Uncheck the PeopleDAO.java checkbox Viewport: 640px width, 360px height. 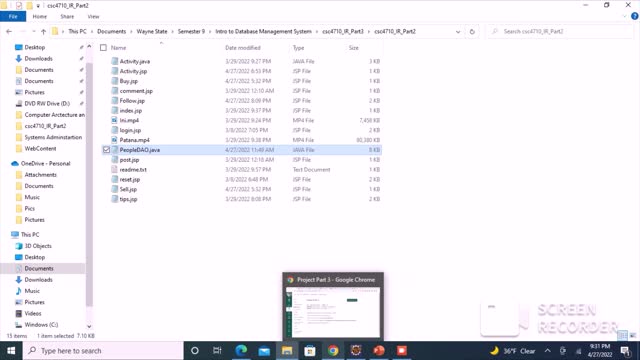click(106, 150)
